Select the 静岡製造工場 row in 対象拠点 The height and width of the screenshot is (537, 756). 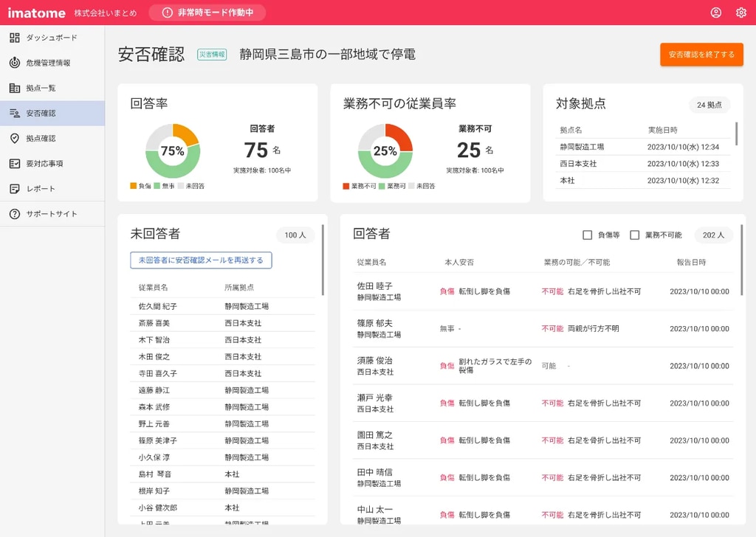[639, 147]
